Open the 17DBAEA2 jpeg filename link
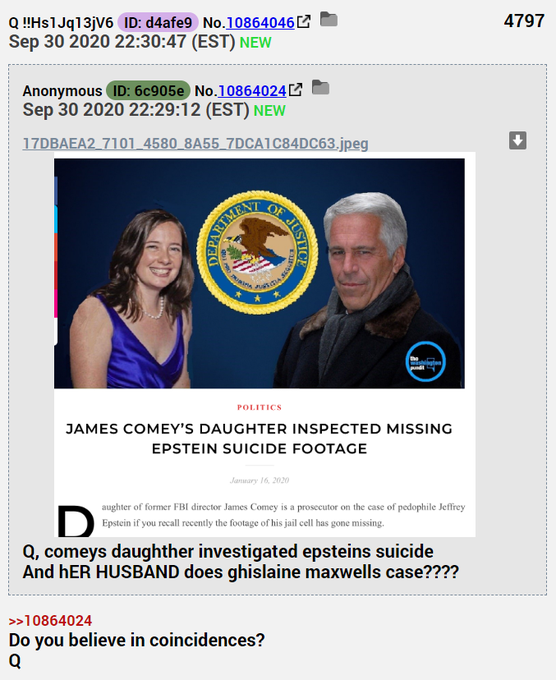 (x=195, y=144)
